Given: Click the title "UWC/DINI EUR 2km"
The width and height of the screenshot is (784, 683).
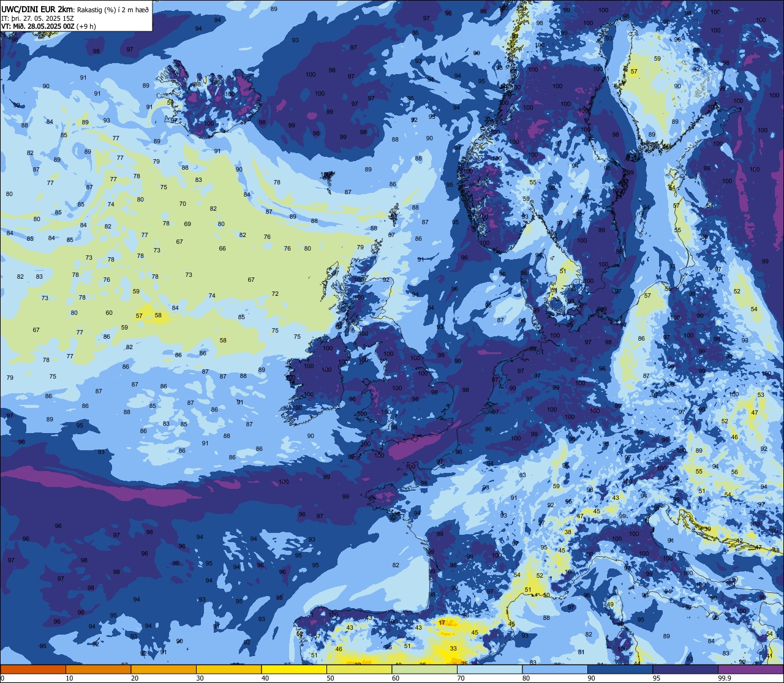Looking at the screenshot, I should click(37, 9).
